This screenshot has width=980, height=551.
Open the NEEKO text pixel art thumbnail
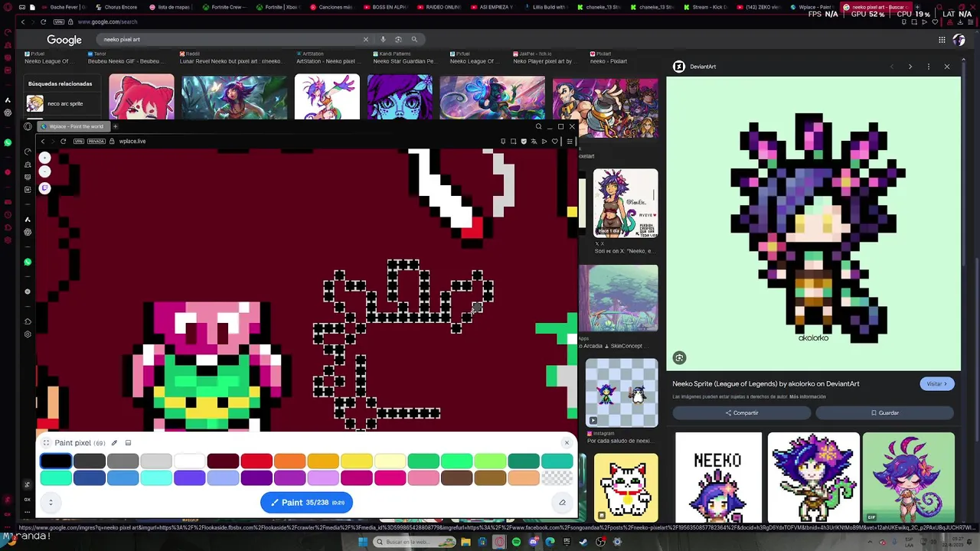(x=718, y=478)
